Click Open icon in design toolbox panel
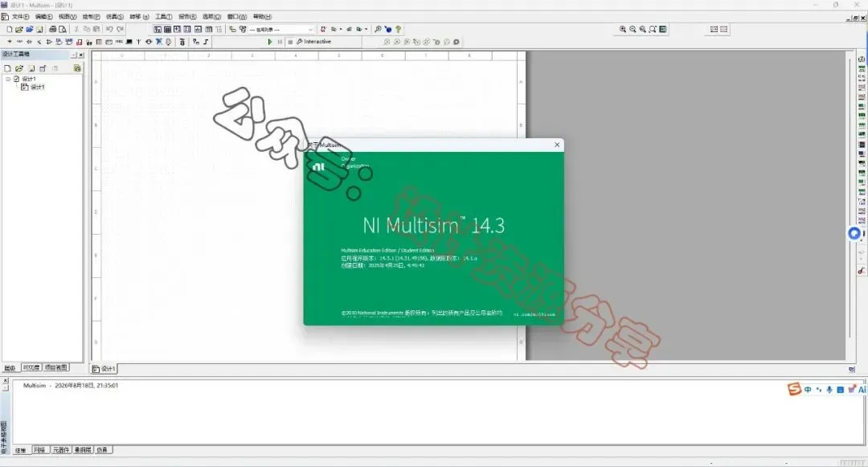Image resolution: width=868 pixels, height=467 pixels. (x=18, y=68)
